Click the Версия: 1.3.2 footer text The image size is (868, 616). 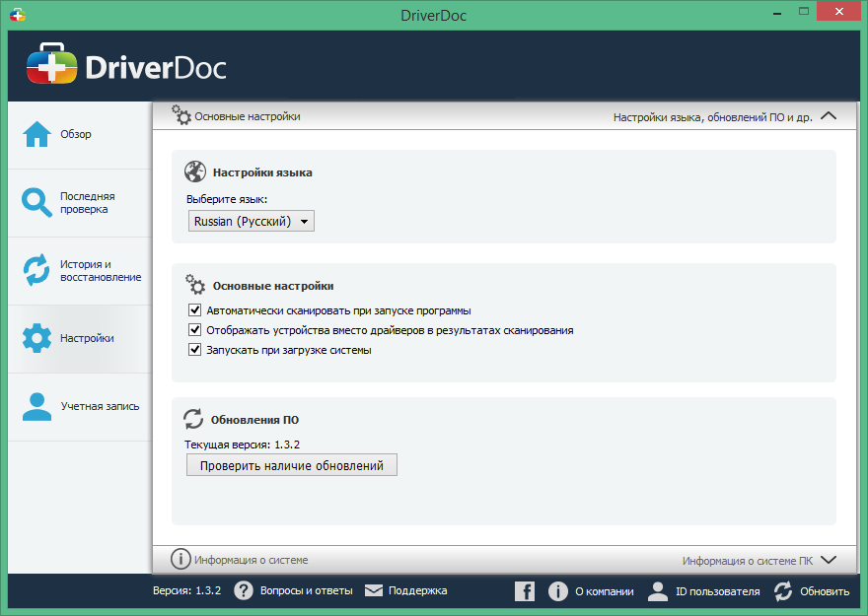coord(186,590)
